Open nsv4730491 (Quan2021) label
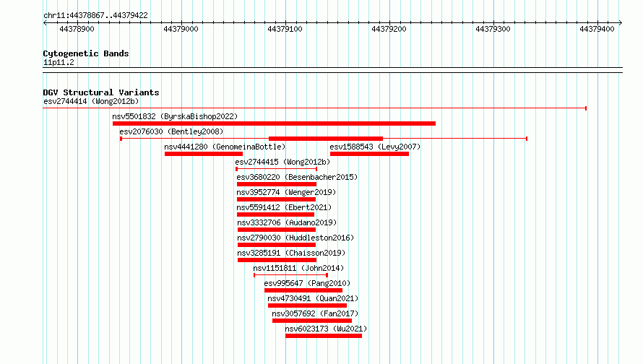 click(x=313, y=298)
